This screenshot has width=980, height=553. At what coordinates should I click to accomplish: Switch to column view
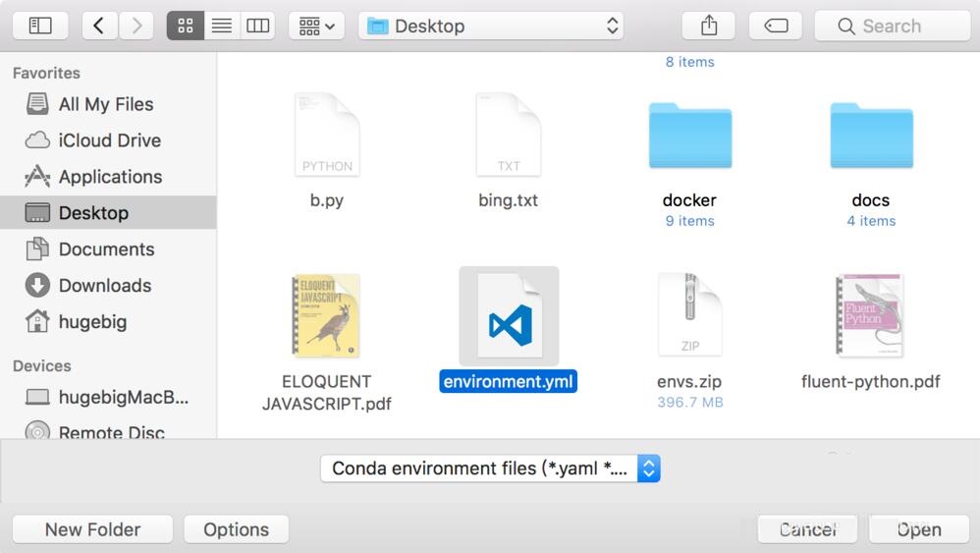pos(258,27)
